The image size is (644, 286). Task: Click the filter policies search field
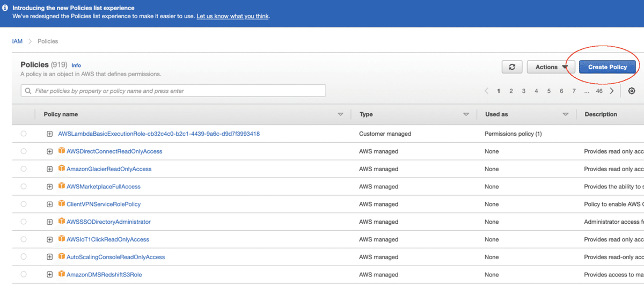173,91
